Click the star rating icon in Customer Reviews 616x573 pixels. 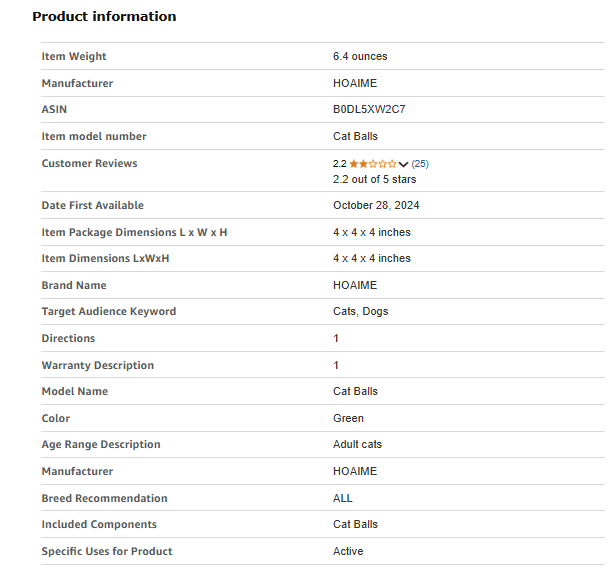(x=372, y=164)
